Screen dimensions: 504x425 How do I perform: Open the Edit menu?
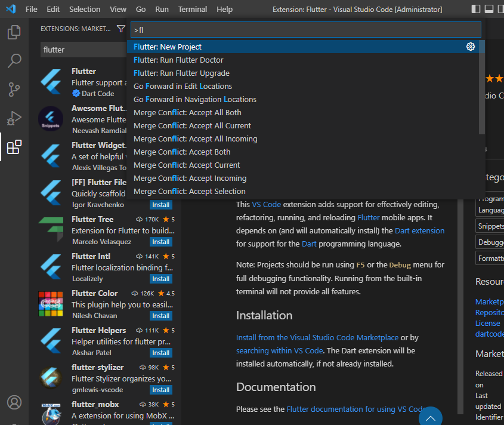point(53,10)
